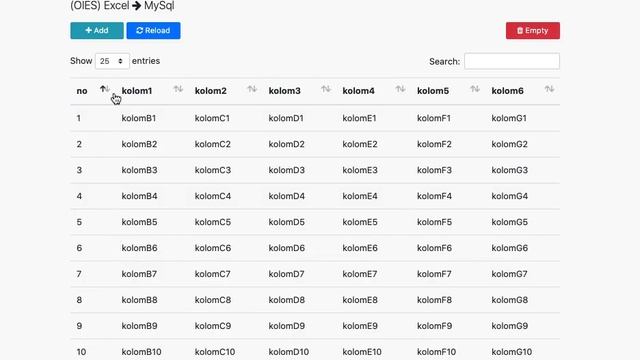The width and height of the screenshot is (640, 360).
Task: Select cell kolomC8
Action: click(213, 300)
